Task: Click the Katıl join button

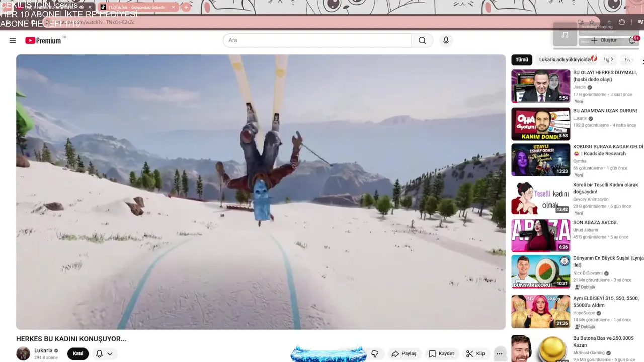Action: pyautogui.click(x=78, y=353)
